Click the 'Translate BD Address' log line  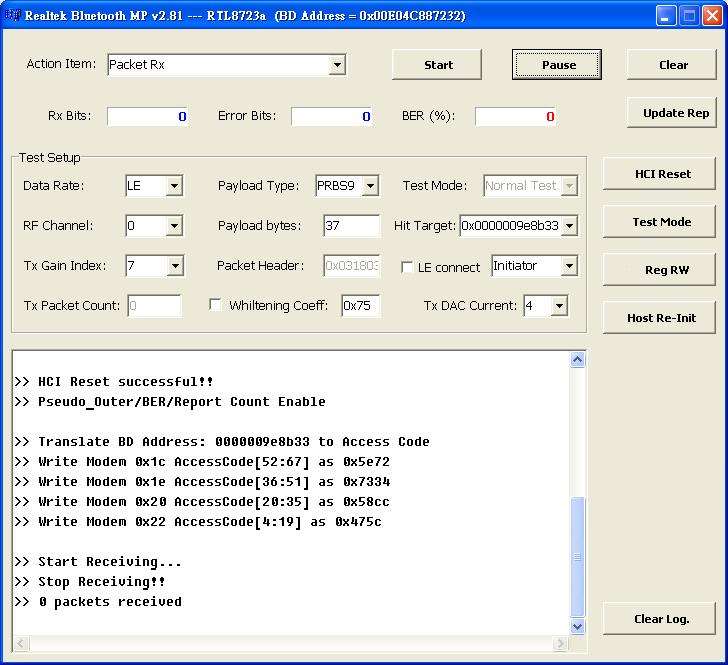222,442
